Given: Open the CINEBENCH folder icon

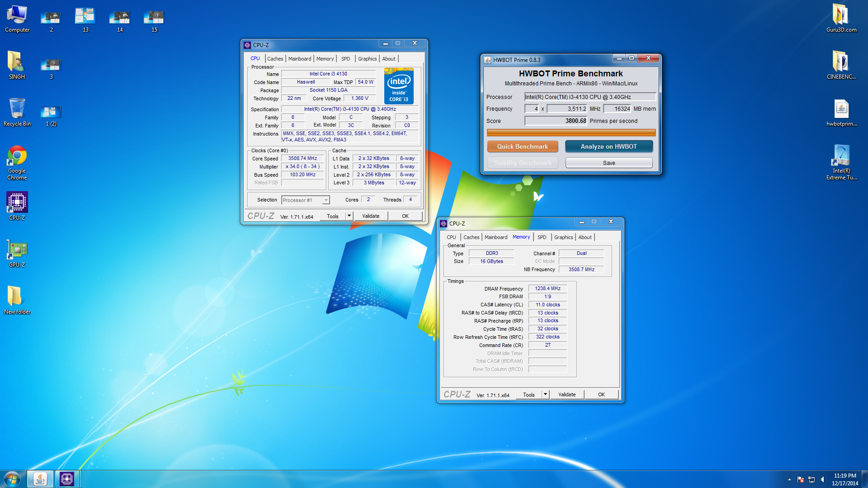Looking at the screenshot, I should tap(841, 66).
